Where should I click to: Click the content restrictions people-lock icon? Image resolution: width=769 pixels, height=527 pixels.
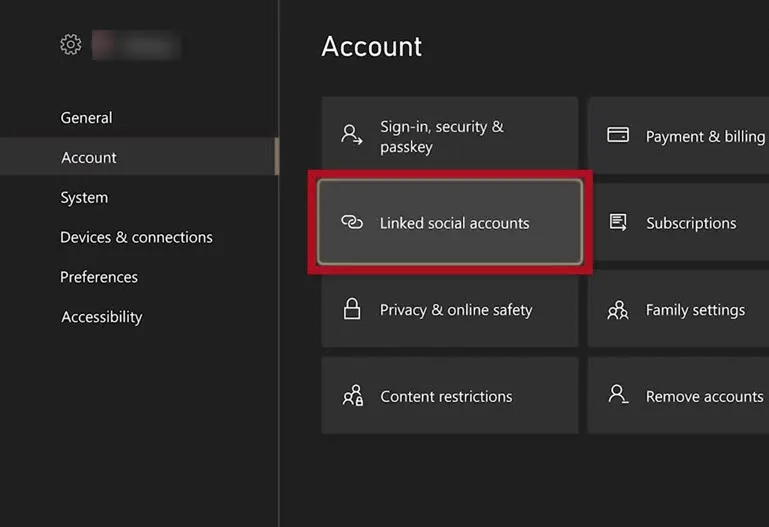coord(353,396)
